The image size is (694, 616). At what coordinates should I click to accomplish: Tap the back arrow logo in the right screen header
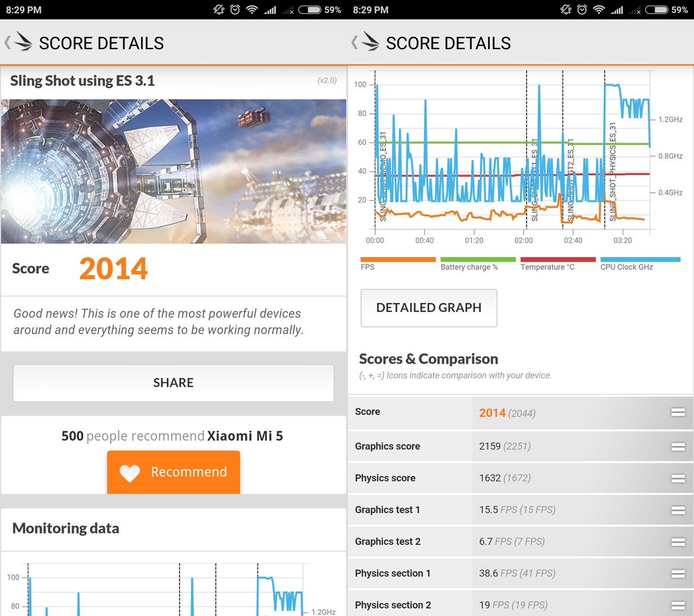(366, 42)
